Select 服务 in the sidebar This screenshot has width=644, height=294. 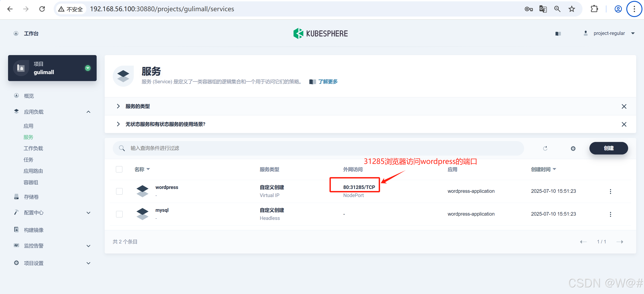click(x=28, y=137)
